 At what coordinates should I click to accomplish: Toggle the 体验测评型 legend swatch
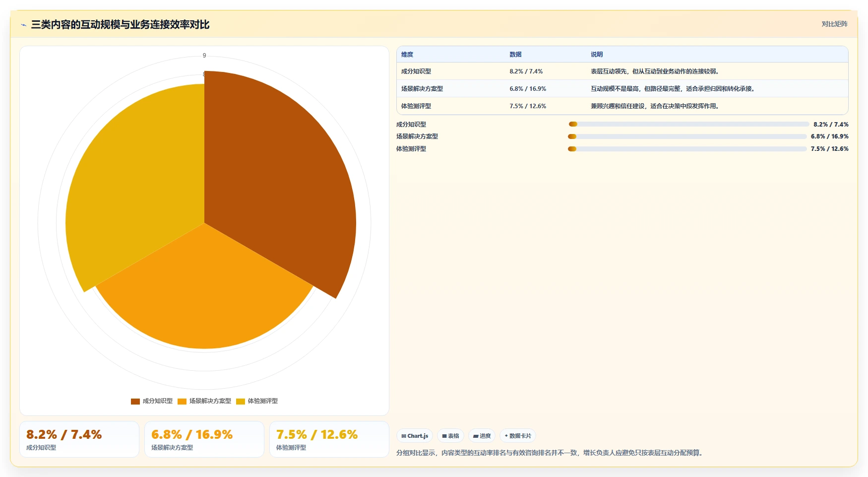point(241,401)
